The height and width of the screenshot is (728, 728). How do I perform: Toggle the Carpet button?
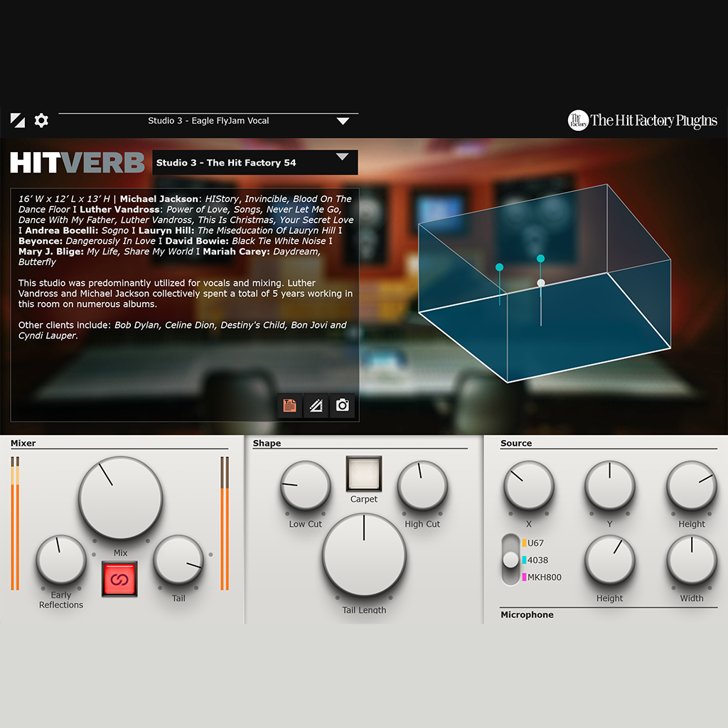click(364, 473)
